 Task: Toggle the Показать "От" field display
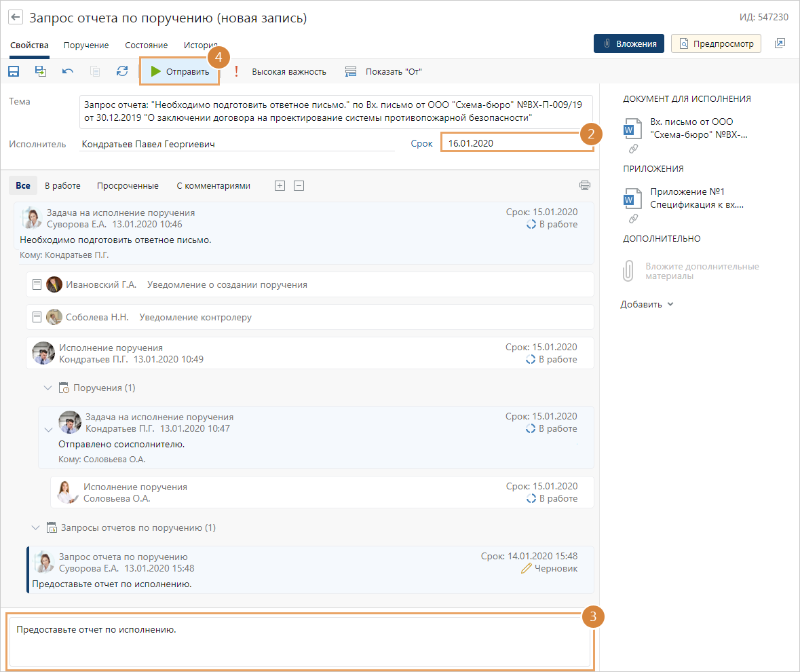[384, 71]
